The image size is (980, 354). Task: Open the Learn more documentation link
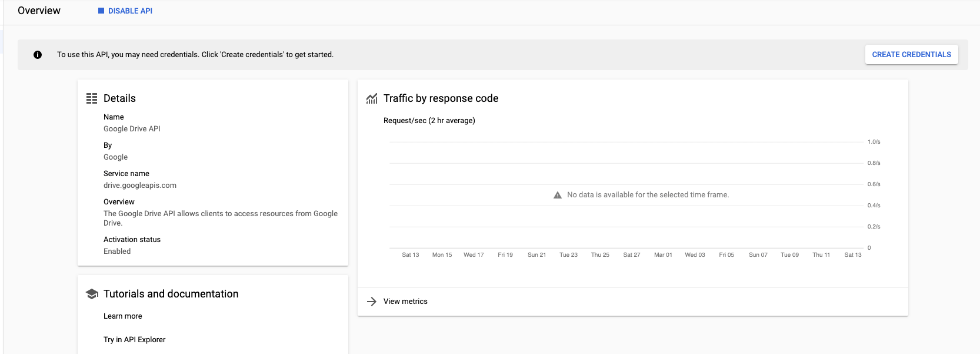point(123,316)
